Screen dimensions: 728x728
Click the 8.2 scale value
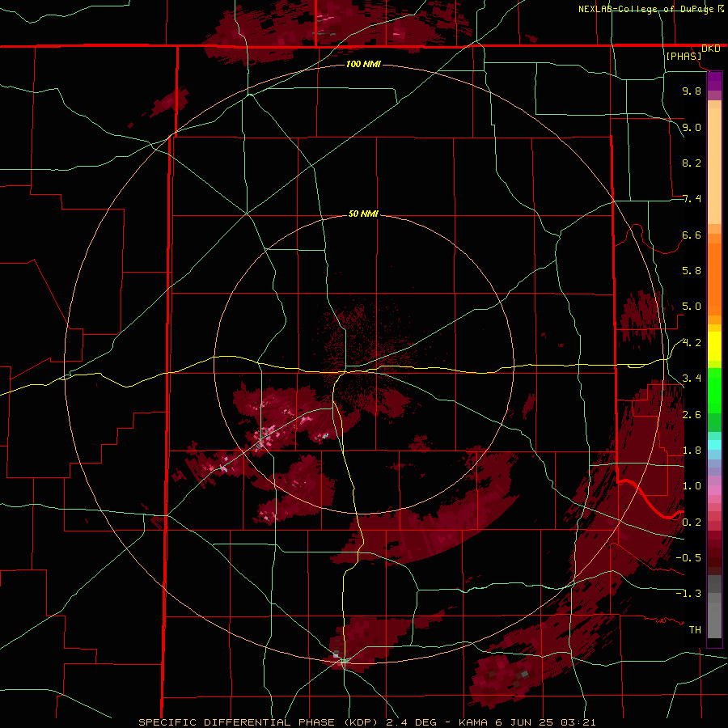point(692,163)
